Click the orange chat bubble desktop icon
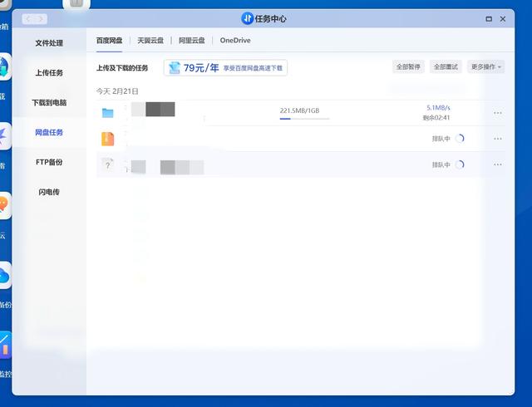The width and height of the screenshot is (532, 407). pos(3,205)
